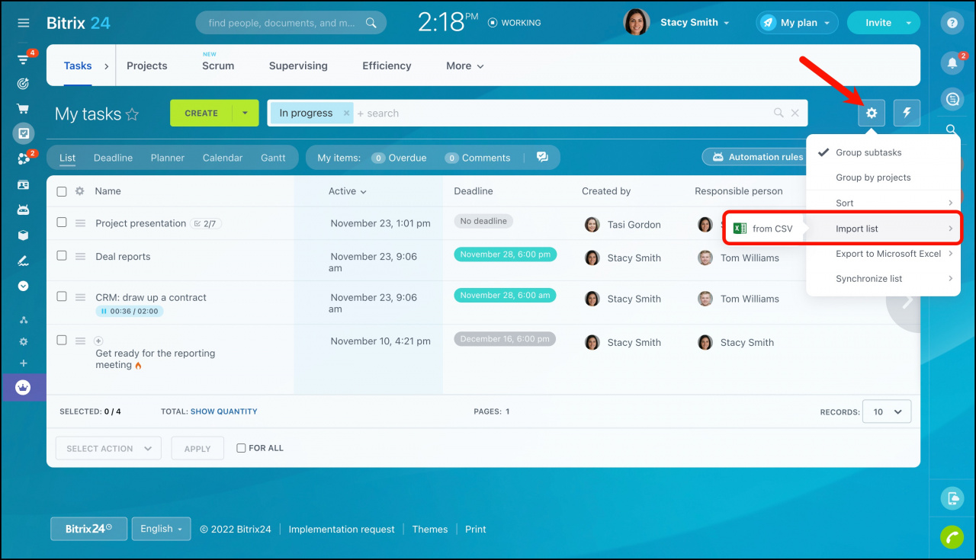The width and height of the screenshot is (976, 560).
Task: Open the Tasks checkmark sidebar icon
Action: (x=24, y=133)
